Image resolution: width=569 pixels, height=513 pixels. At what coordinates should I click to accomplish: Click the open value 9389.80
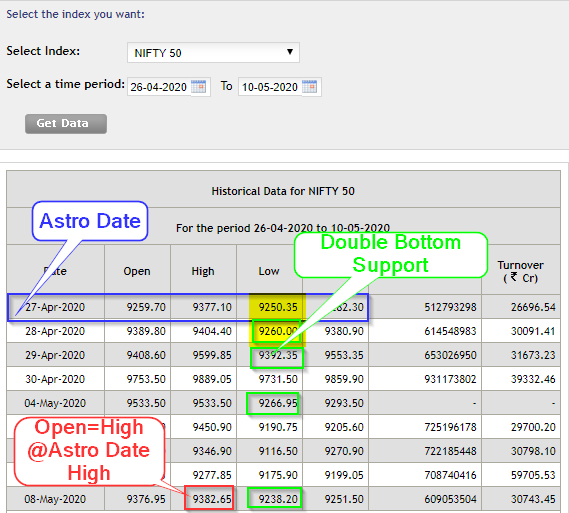coord(146,331)
